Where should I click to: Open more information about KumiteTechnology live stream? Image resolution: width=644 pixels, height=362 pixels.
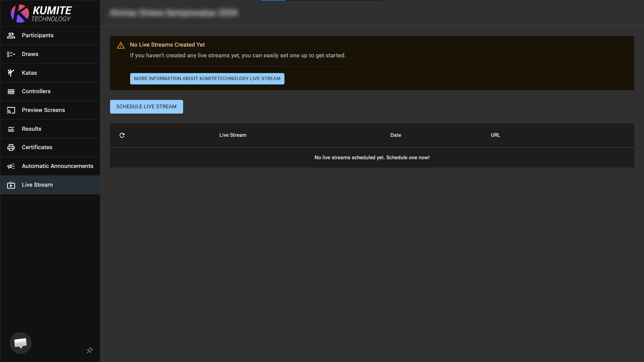(207, 78)
